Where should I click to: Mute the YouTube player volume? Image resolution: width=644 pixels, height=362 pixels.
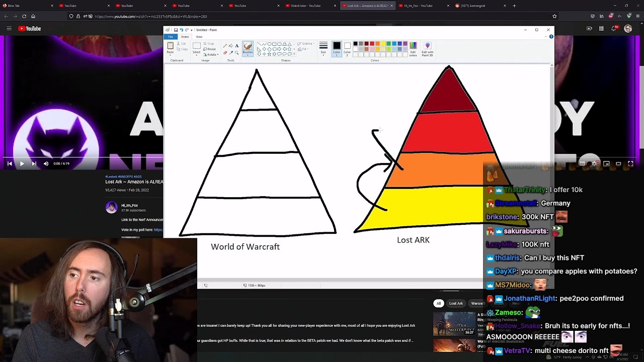pyautogui.click(x=46, y=163)
